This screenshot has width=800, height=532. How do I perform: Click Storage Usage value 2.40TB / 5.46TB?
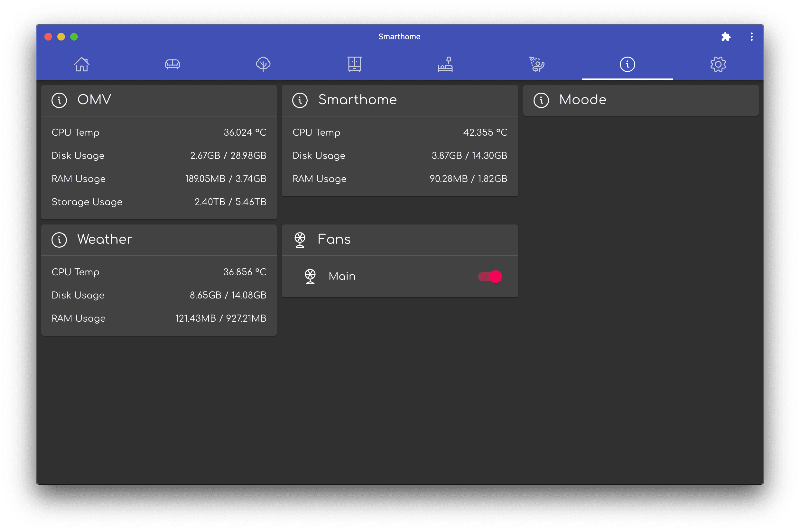click(x=230, y=202)
